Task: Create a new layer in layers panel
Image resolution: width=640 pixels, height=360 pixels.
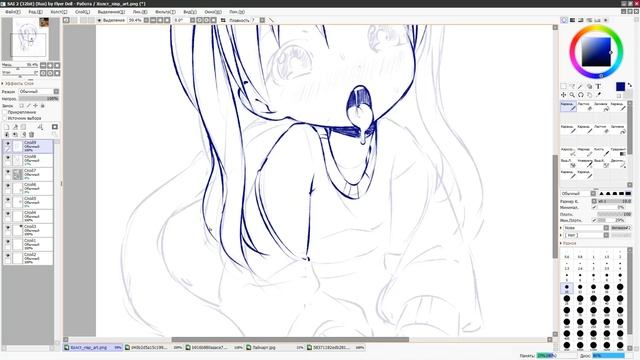Action: [x=7, y=127]
